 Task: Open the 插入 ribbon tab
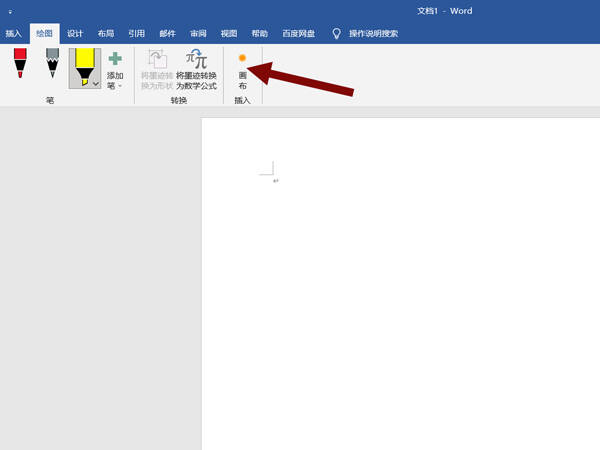13,34
